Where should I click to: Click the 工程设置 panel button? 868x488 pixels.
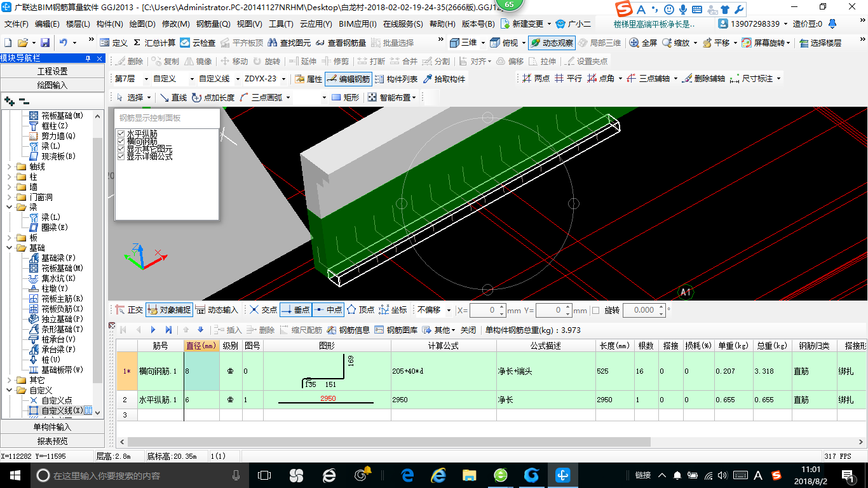tap(52, 71)
